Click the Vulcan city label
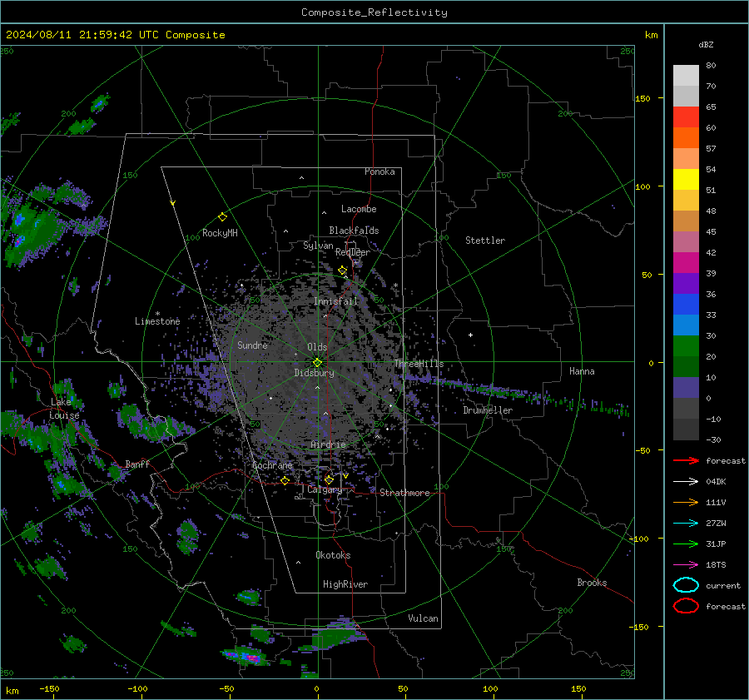The width and height of the screenshot is (749, 700). coord(424,618)
